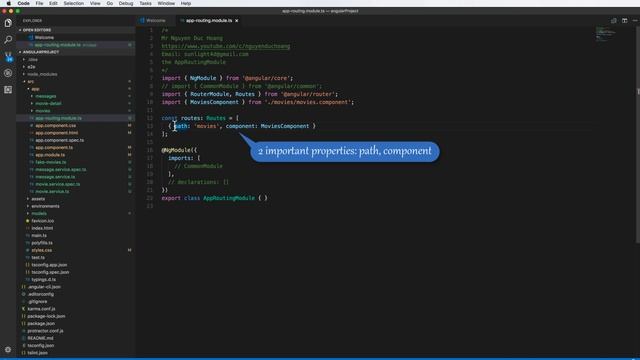
Task: Open the Manage gear at activity bar bottom
Action: (x=8, y=350)
